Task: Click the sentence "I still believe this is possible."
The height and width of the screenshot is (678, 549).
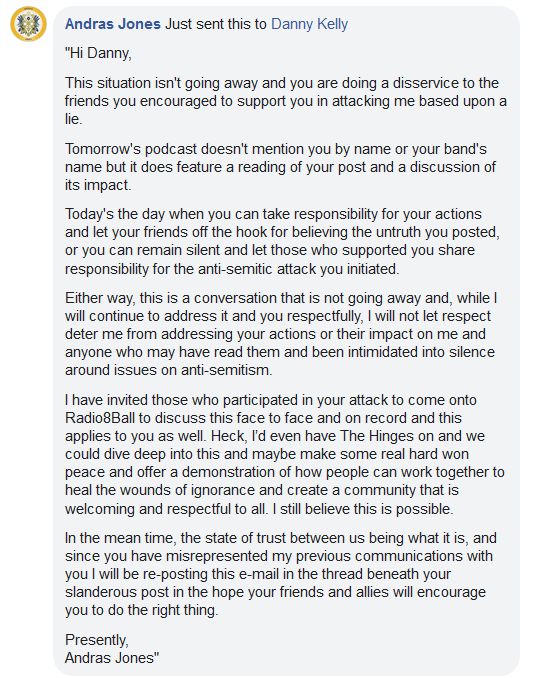Action: point(363,509)
